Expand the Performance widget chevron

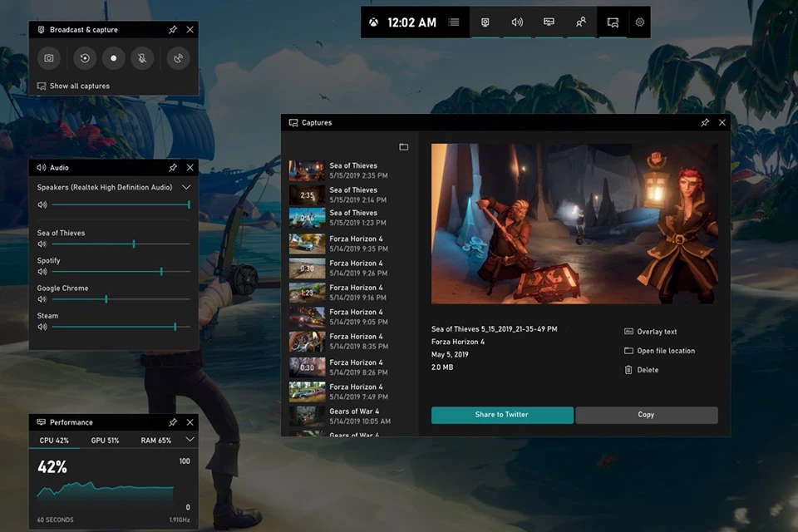pyautogui.click(x=190, y=440)
